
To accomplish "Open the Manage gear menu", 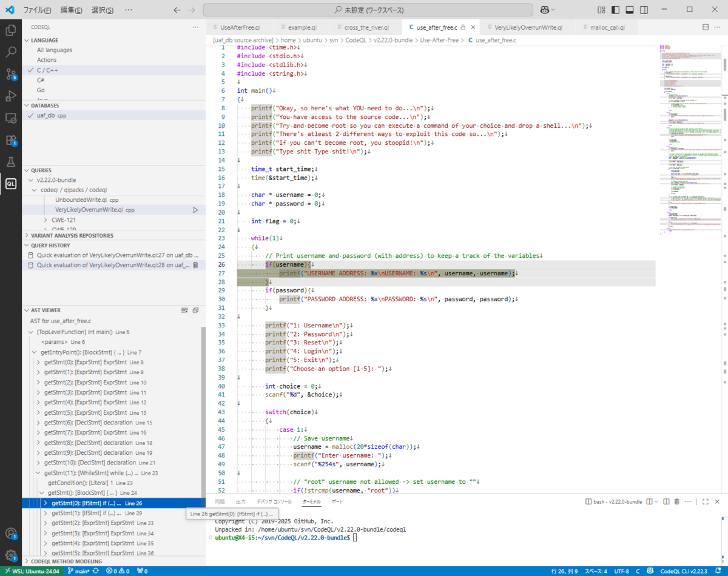I will coord(11,555).
